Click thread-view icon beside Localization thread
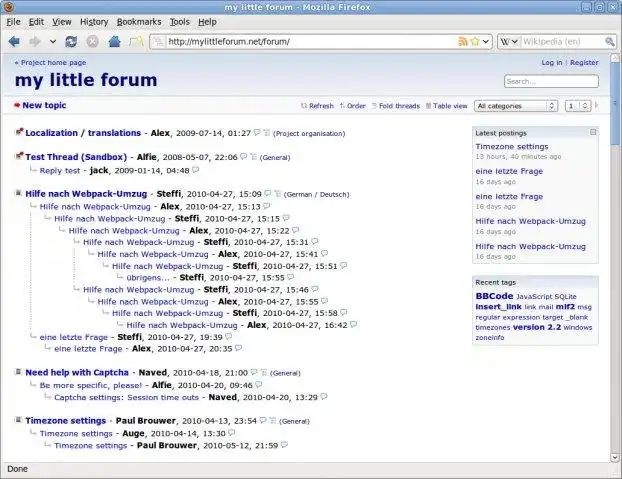Screen dimensions: 622x479 pyautogui.click(x=267, y=132)
